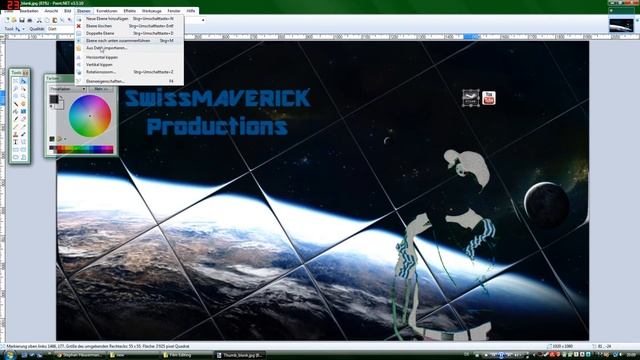Pick a hue on the color wheel

click(x=90, y=116)
